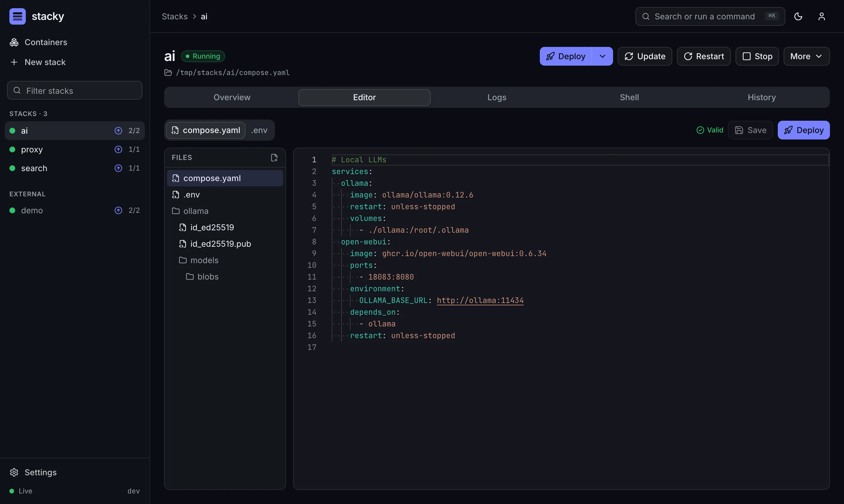Toggle dark mode moon icon
Image resolution: width=844 pixels, height=504 pixels.
[x=798, y=16]
